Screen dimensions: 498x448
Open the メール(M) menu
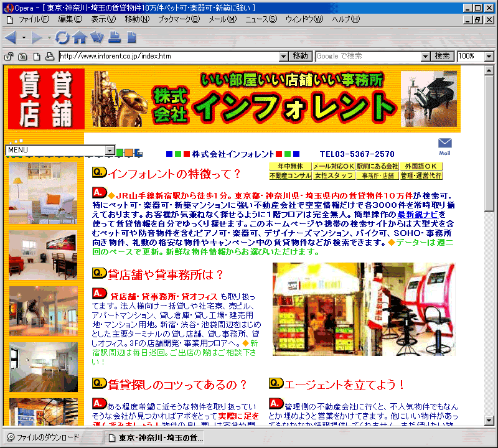pos(223,19)
